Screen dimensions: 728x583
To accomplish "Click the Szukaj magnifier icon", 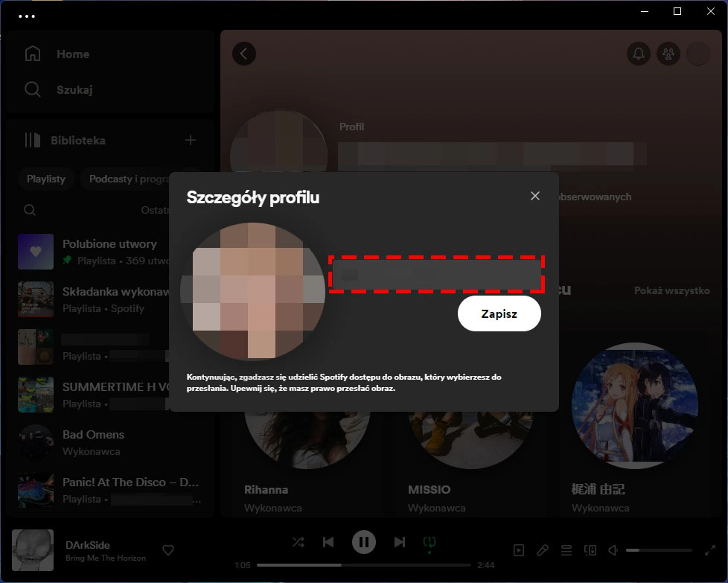I will (x=33, y=89).
